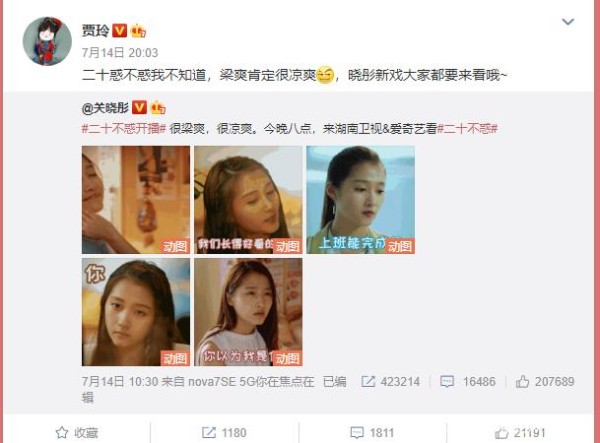Open GIF captioned 上班能完成

pyautogui.click(x=360, y=200)
